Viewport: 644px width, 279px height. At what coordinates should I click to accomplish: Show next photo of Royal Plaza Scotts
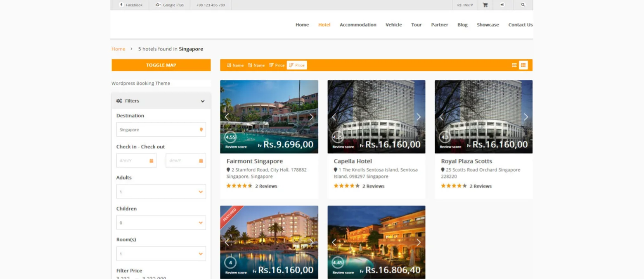tap(526, 117)
